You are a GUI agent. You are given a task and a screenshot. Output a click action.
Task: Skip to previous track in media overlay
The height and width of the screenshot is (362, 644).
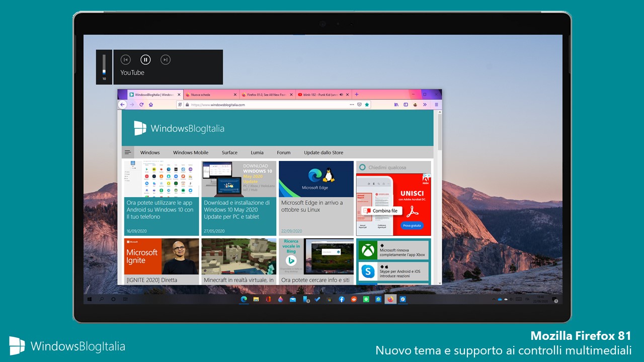pos(126,60)
